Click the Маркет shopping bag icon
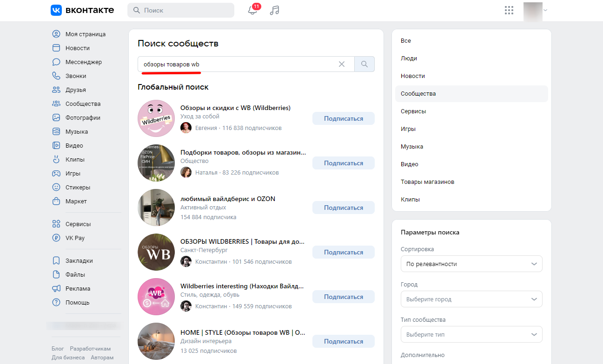This screenshot has height=364, width=603. point(56,201)
